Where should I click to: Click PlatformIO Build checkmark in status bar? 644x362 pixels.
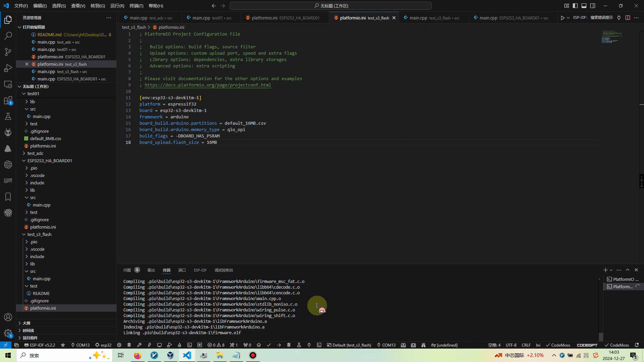tap(269, 345)
